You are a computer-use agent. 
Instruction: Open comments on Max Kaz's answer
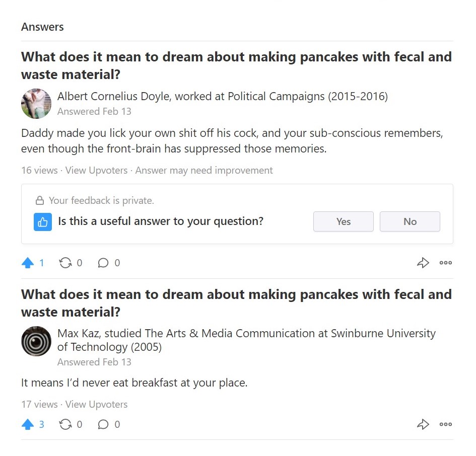pyautogui.click(x=103, y=425)
